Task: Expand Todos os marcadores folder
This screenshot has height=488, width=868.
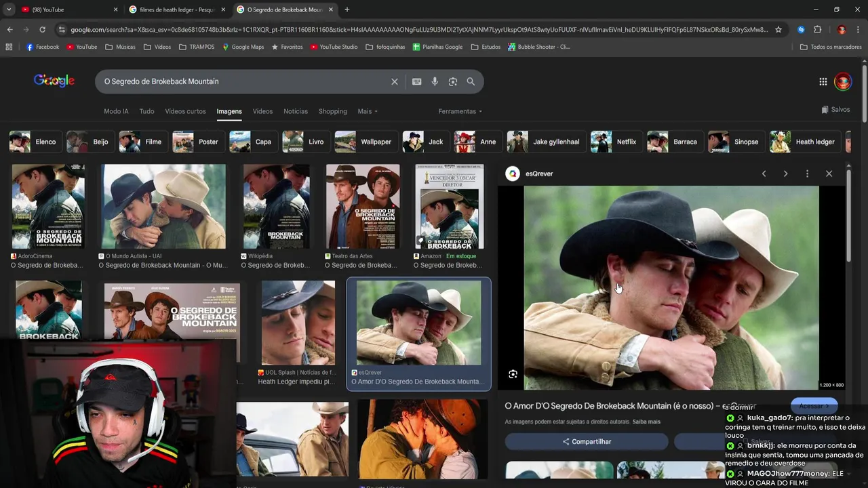Action: 831,47
